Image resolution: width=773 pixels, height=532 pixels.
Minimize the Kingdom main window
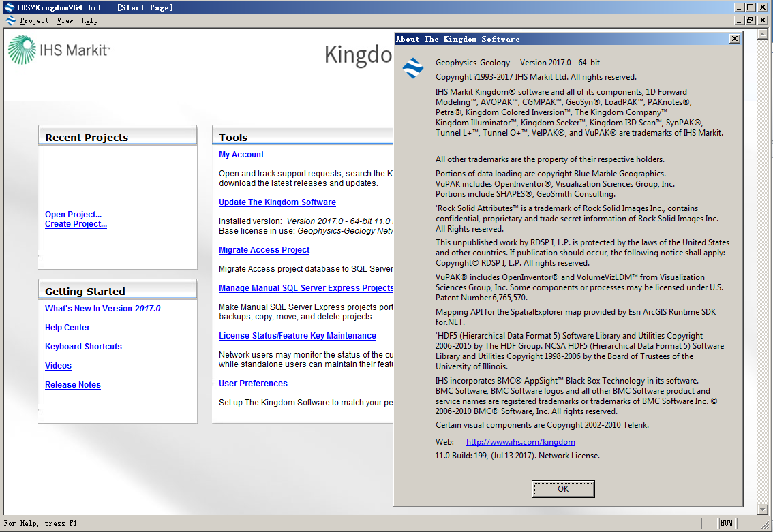(738, 7)
